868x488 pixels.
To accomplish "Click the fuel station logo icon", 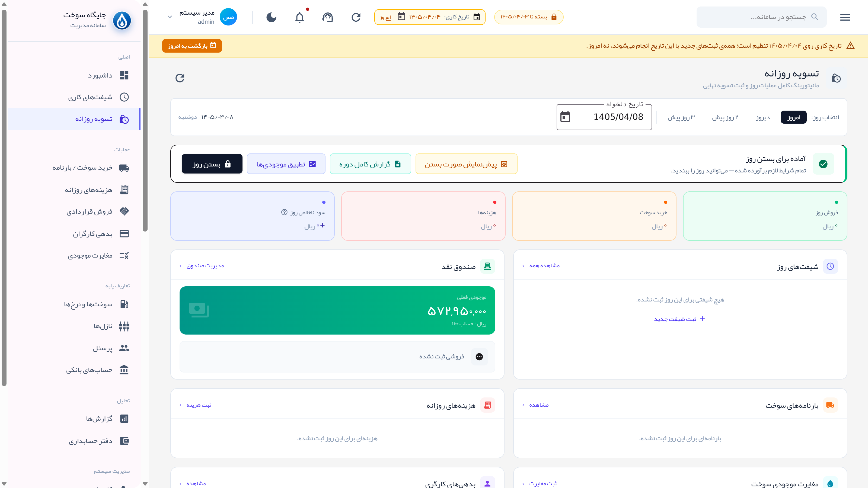I will click(x=122, y=20).
